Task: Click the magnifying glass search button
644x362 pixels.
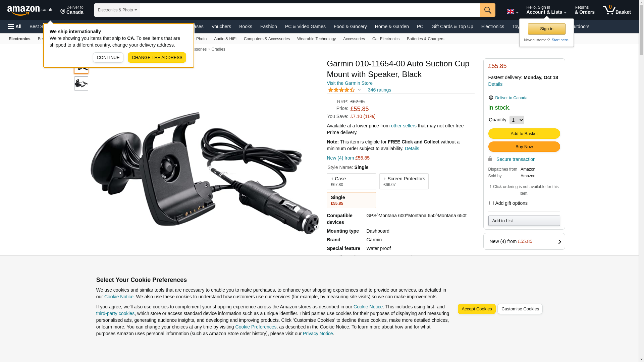Action: [488, 10]
